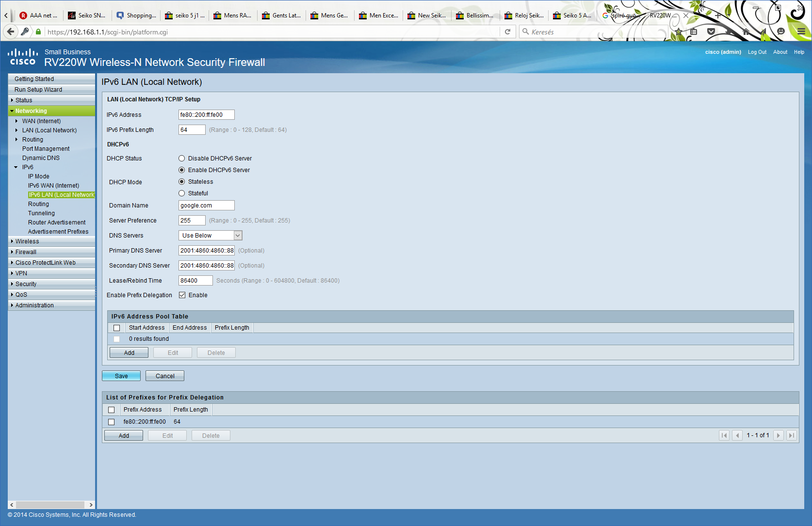Choose Stateful DHCP mode
This screenshot has height=526, width=812.
[x=182, y=193]
